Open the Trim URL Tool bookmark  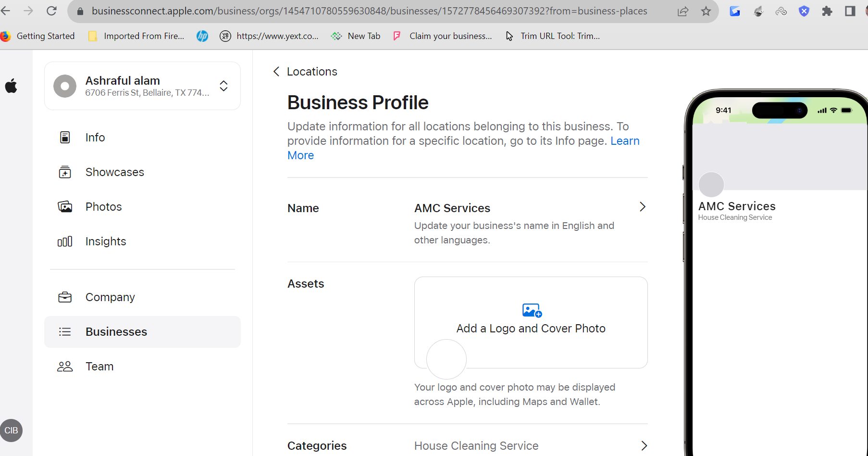pyautogui.click(x=553, y=36)
